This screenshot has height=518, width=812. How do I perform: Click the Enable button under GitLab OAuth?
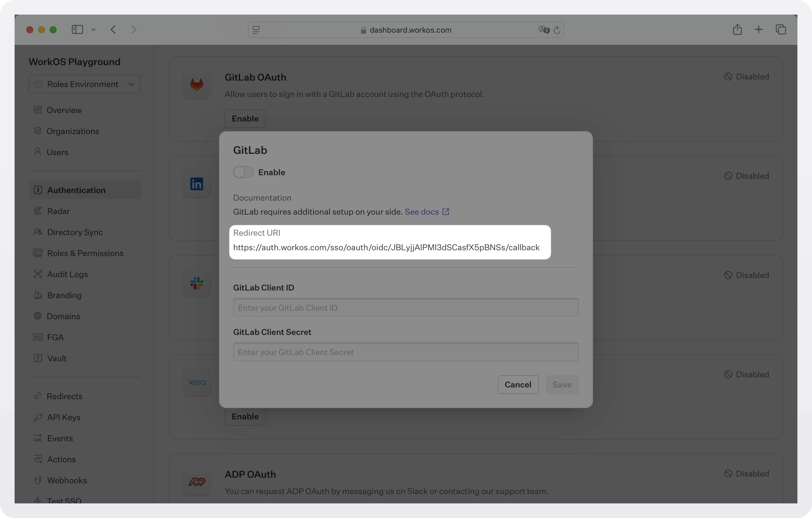tap(245, 118)
